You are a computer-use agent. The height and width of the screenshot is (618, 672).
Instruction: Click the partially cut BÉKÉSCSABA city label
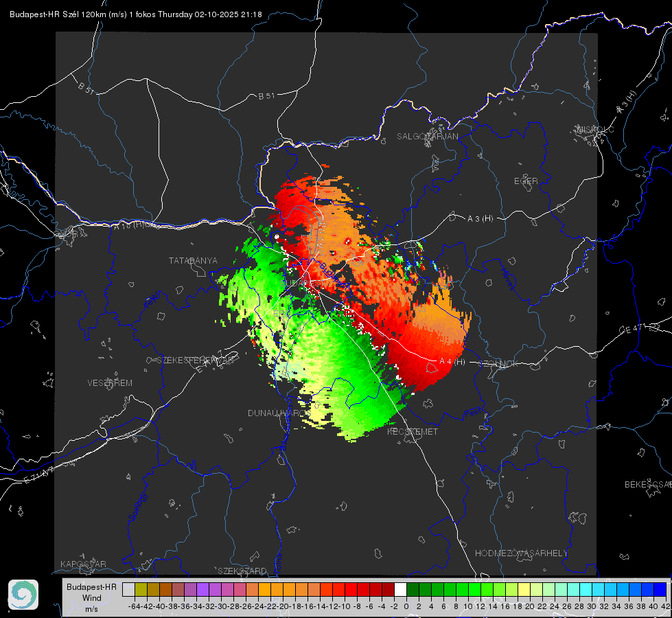[648, 484]
